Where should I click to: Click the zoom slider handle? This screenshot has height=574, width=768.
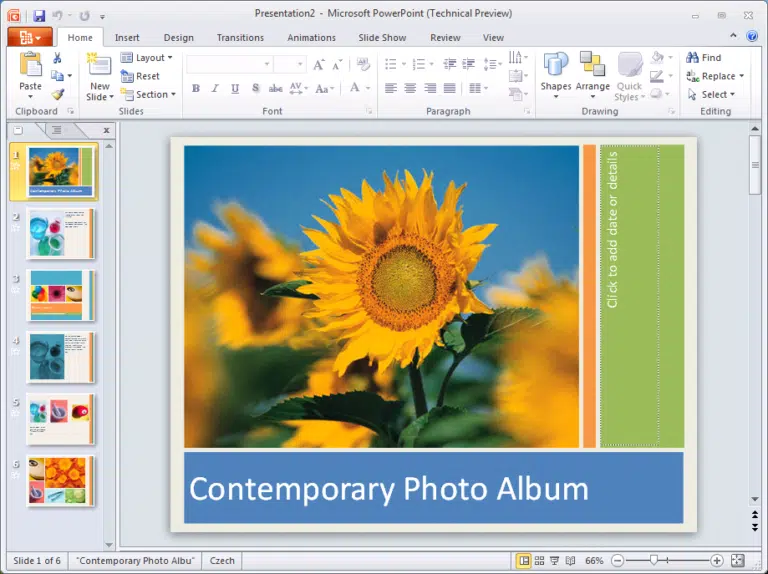(x=654, y=560)
